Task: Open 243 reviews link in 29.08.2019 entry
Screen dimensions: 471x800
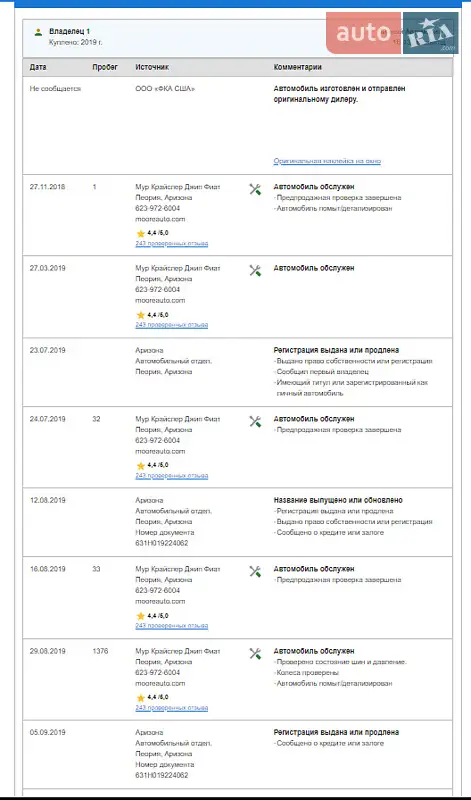Action: [171, 708]
